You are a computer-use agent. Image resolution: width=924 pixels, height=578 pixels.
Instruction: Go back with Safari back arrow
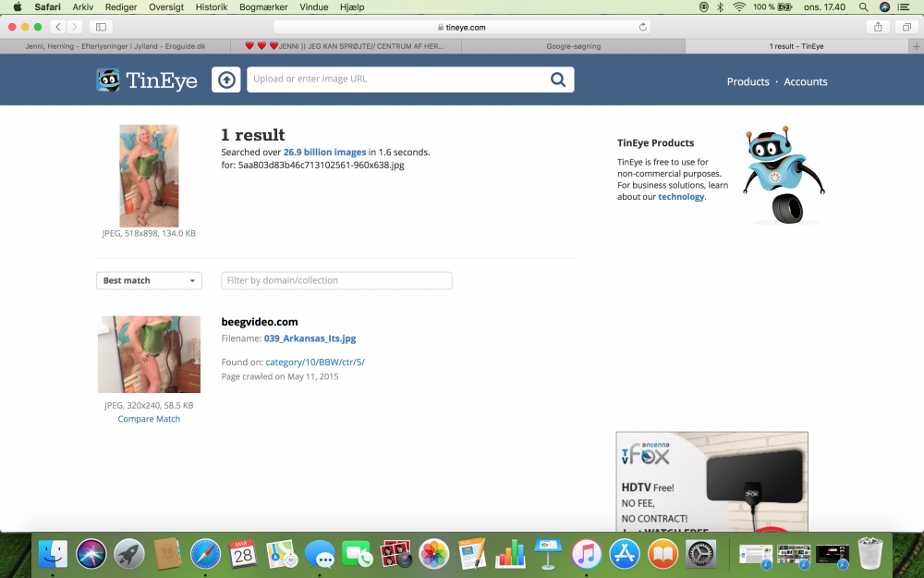(57, 27)
